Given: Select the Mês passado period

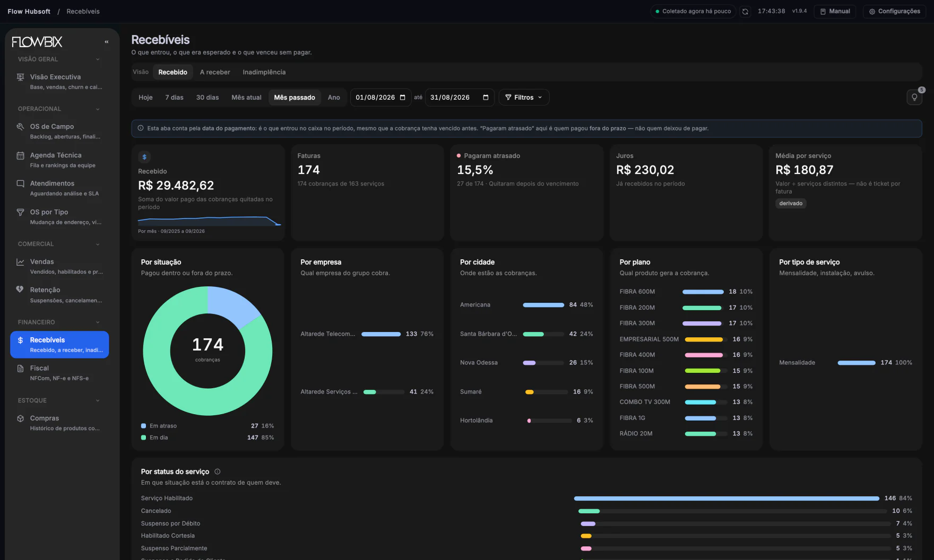Looking at the screenshot, I should pyautogui.click(x=295, y=98).
